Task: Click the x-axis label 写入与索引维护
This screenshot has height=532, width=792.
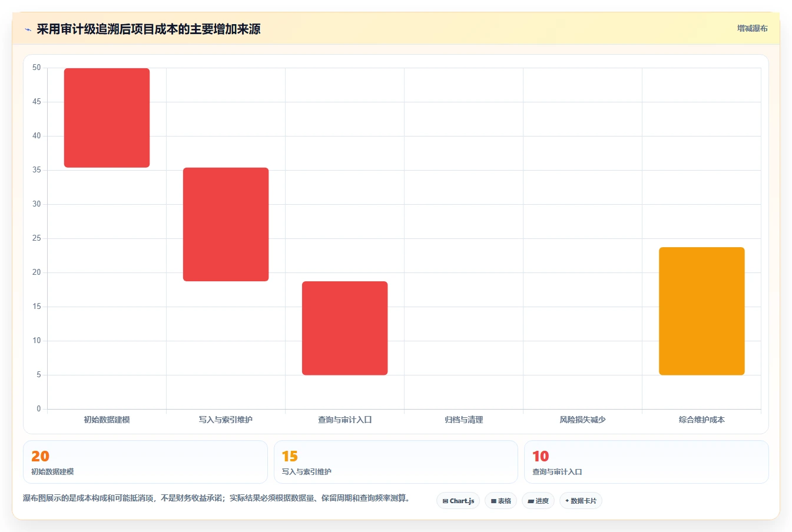Action: coord(226,420)
